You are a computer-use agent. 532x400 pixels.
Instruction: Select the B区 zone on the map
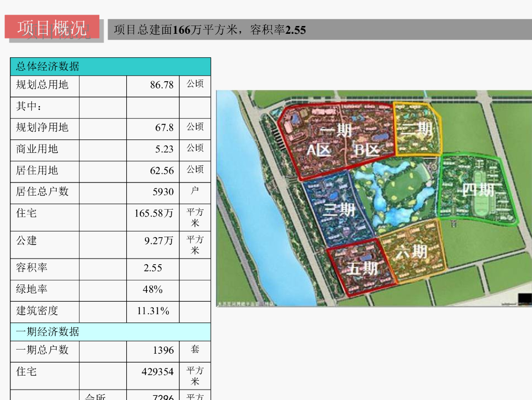click(x=366, y=150)
